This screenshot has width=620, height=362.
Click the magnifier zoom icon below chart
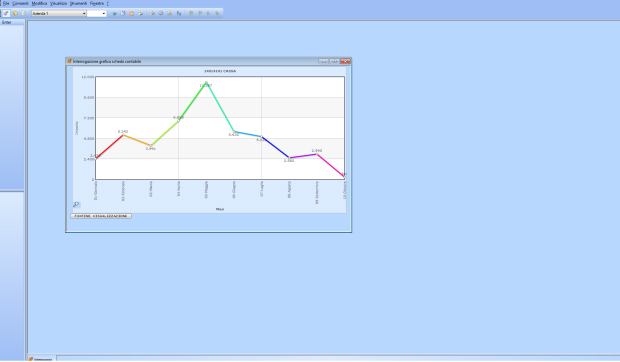(76, 204)
